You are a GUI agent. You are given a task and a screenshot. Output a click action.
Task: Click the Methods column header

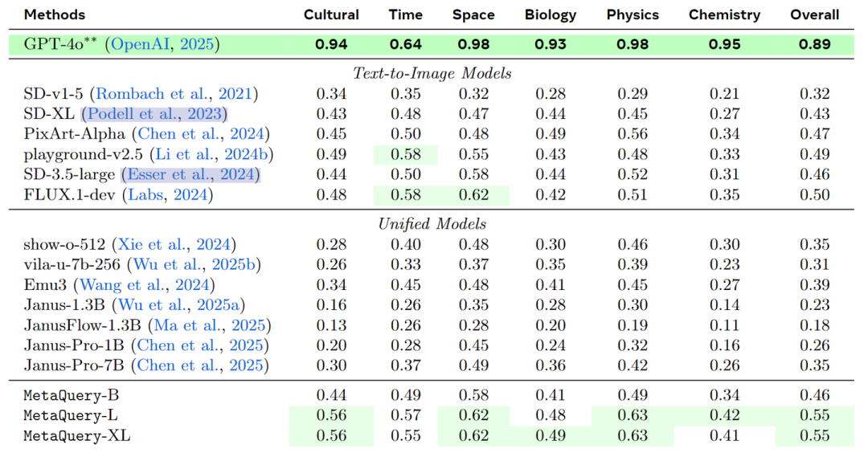pos(55,15)
